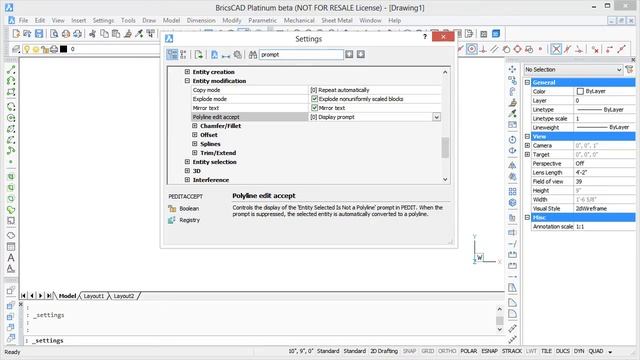Switch Settings to categorized view
The height and width of the screenshot is (360, 640).
(172, 54)
